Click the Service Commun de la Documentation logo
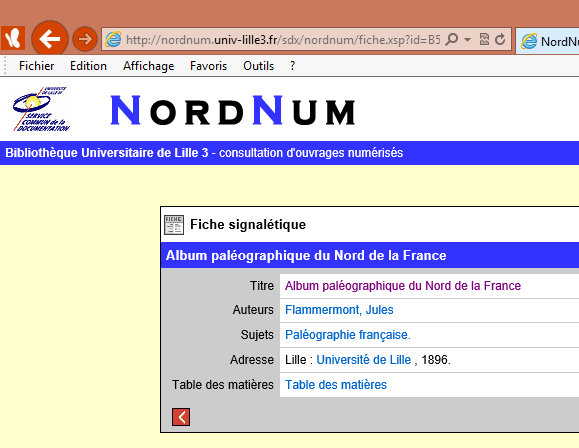The image size is (579, 448). coord(41,109)
